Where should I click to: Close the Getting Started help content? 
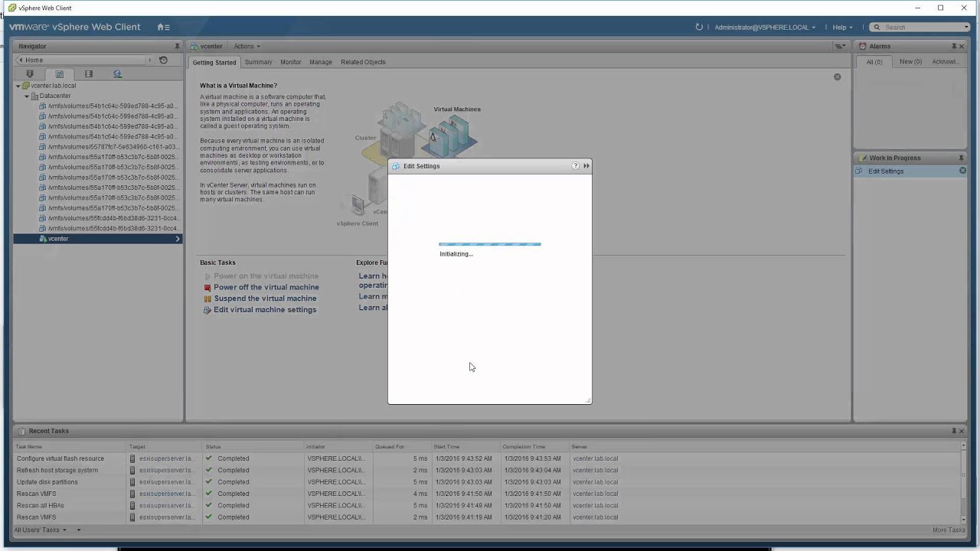(x=837, y=77)
